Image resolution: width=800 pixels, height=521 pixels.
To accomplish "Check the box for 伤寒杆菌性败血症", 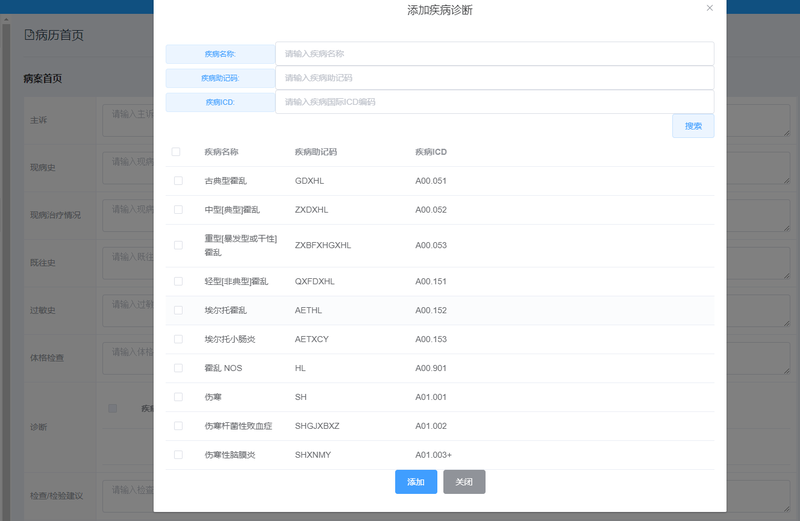I will pos(178,426).
